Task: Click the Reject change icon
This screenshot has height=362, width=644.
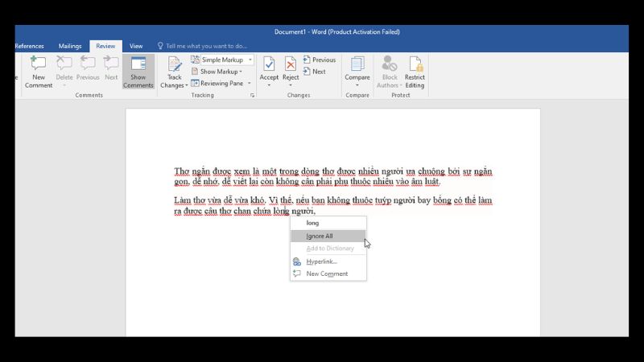Action: click(x=291, y=66)
